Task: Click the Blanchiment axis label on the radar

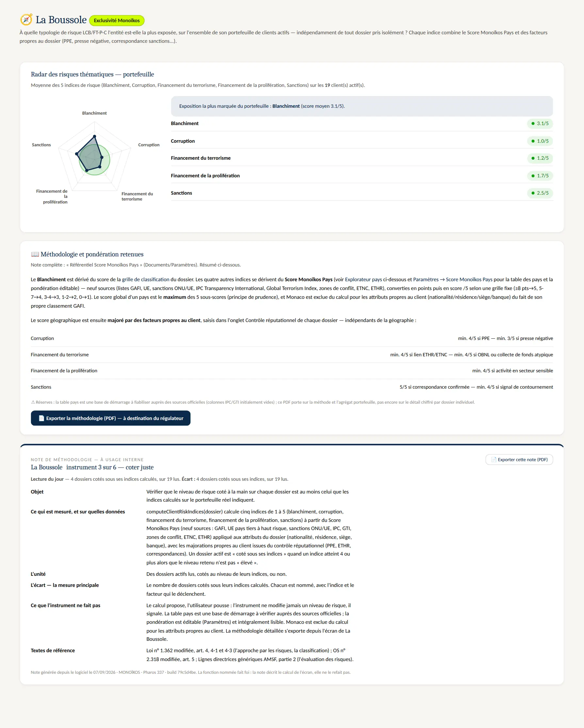Action: pos(94,113)
